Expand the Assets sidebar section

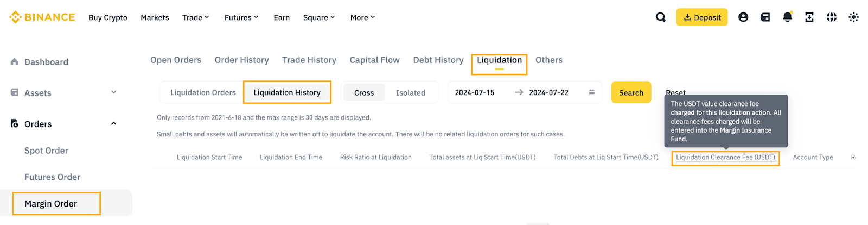[x=114, y=92]
